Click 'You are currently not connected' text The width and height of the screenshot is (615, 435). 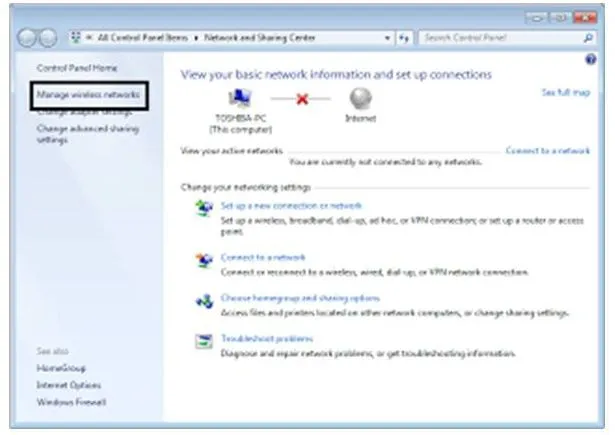coord(386,162)
